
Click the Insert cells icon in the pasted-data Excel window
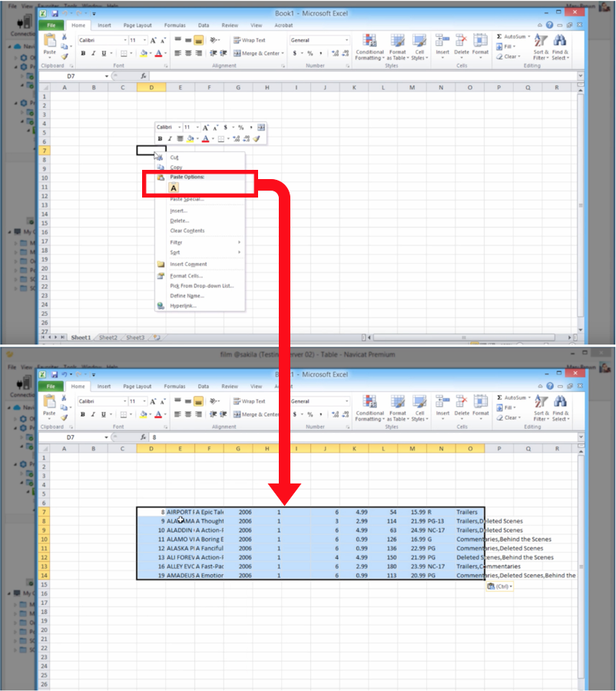442,402
